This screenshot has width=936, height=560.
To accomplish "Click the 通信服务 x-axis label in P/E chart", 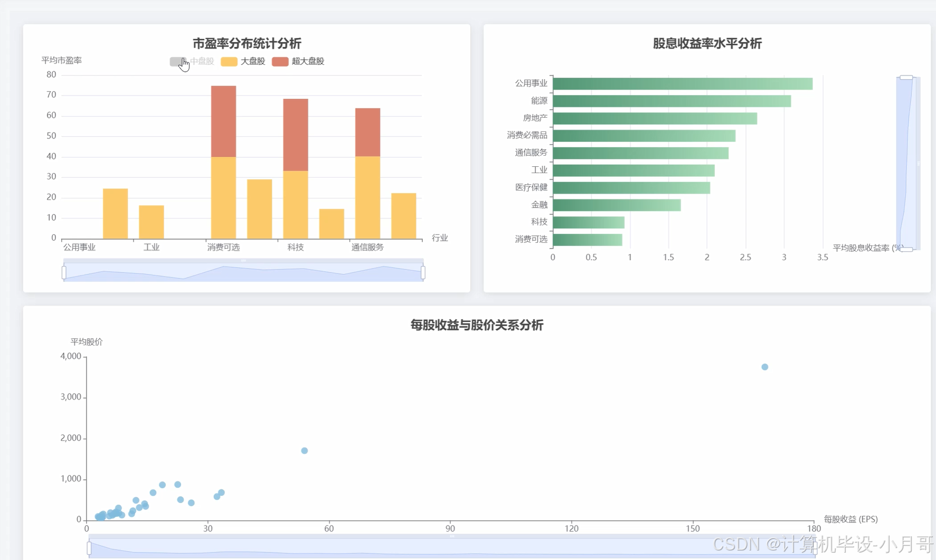I will point(367,247).
